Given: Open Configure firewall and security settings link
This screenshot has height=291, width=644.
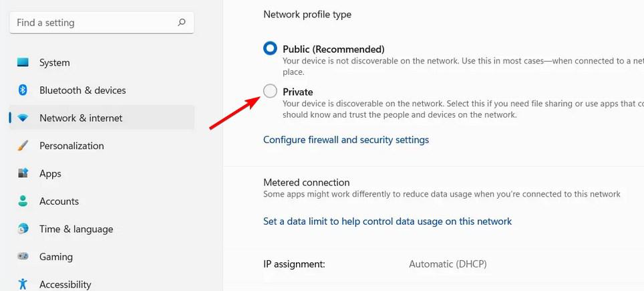Looking at the screenshot, I should pyautogui.click(x=346, y=140).
